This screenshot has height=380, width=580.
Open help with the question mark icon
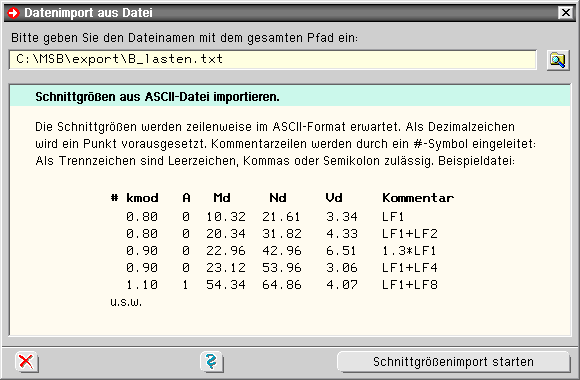211,361
